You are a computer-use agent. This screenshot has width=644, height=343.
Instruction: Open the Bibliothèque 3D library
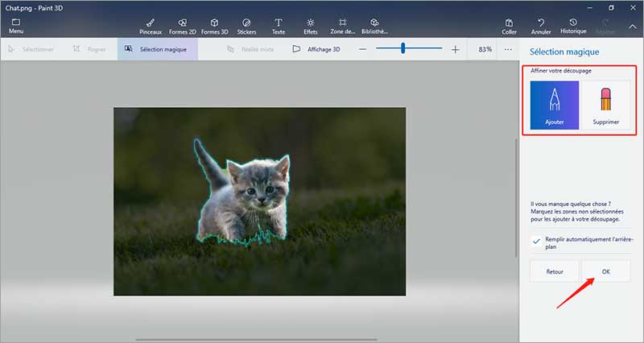[x=374, y=26]
